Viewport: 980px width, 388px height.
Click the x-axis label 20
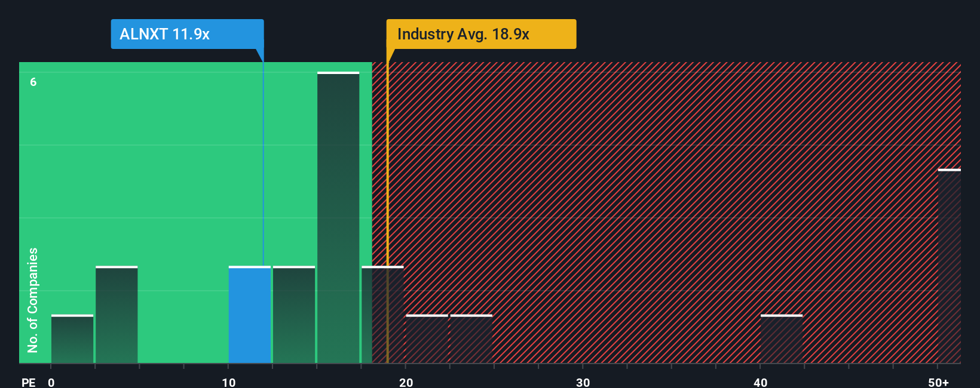[406, 382]
